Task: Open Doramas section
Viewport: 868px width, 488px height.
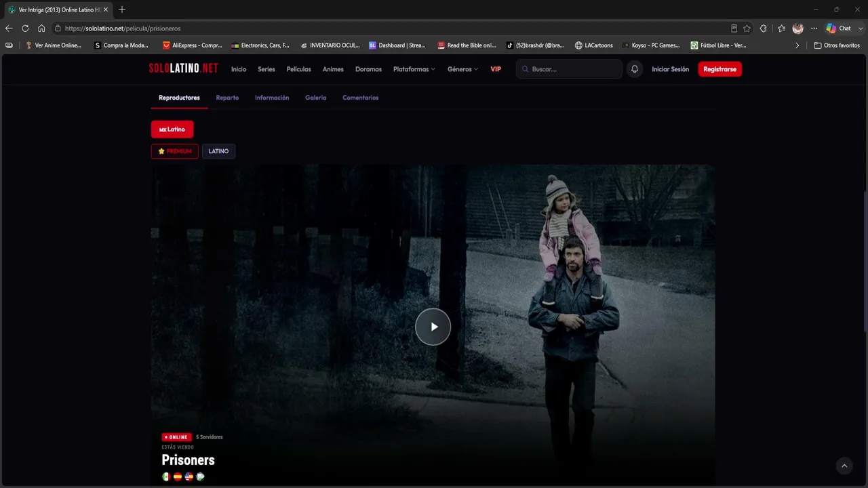Action: tap(368, 69)
